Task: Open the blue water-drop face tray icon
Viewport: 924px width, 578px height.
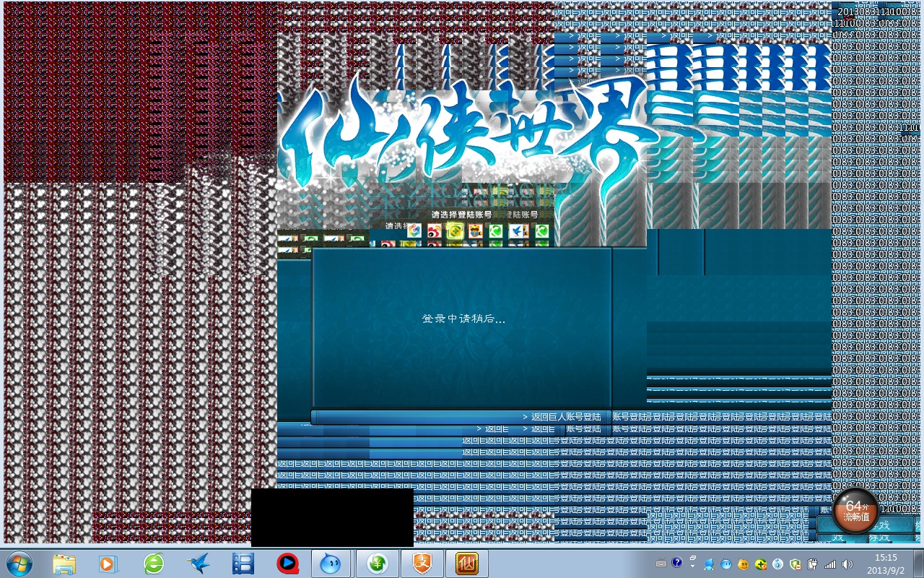Action: 726,564
